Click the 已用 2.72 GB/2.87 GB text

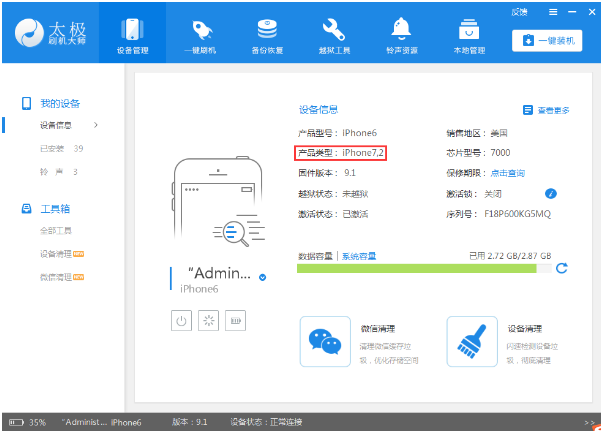[510, 256]
